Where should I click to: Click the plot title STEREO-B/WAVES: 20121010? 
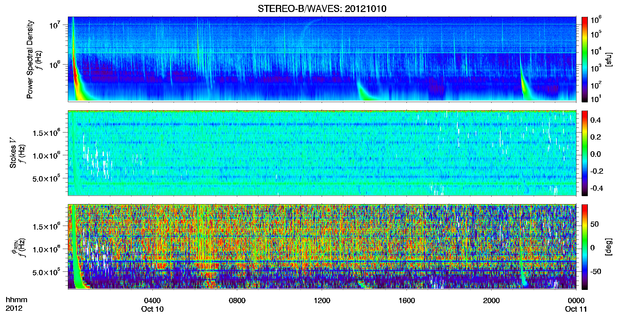[x=322, y=9]
